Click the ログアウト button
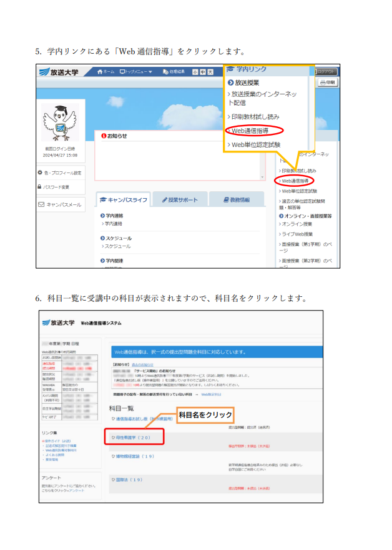Screen dimensions: 392x550 [326, 71]
